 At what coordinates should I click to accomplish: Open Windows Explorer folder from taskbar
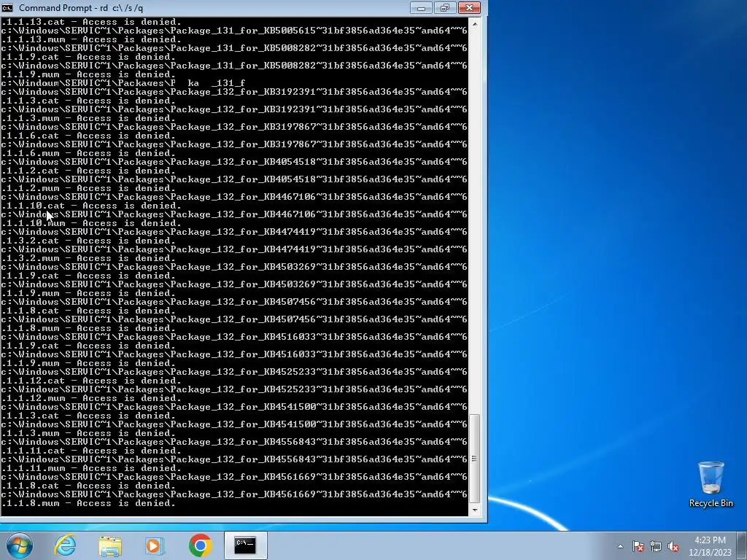coord(110,545)
